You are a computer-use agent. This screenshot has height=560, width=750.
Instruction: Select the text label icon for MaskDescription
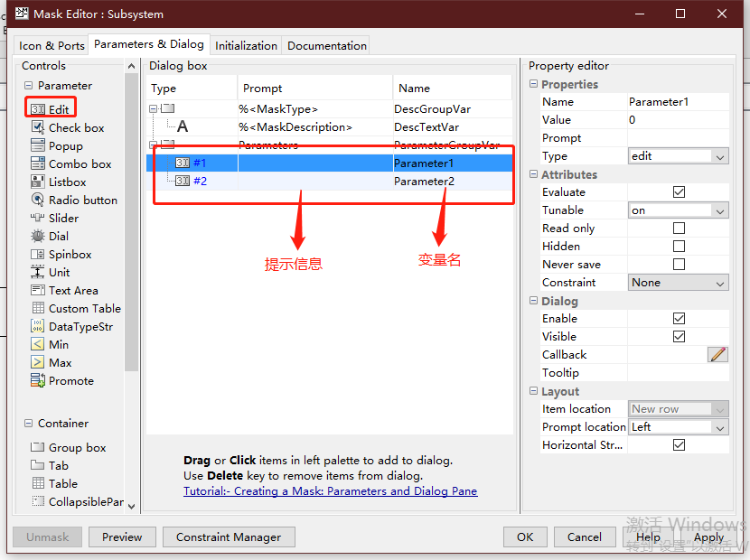click(x=183, y=126)
